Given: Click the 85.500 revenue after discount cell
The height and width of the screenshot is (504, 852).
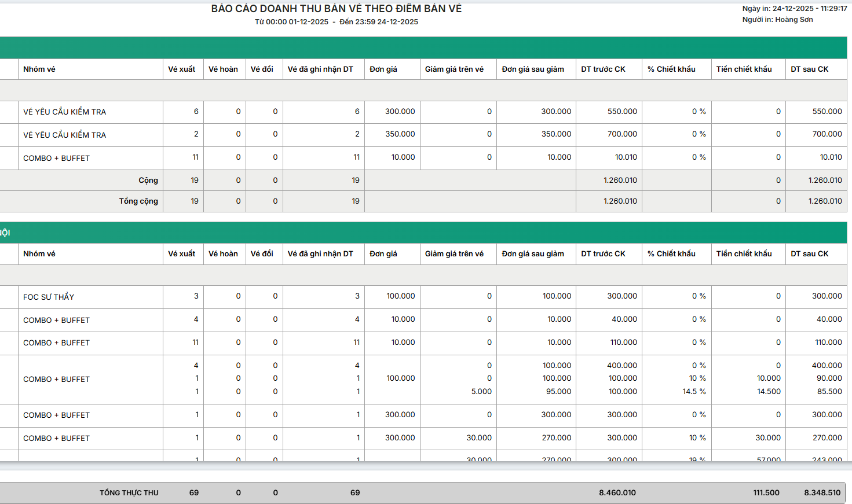Looking at the screenshot, I should [829, 392].
